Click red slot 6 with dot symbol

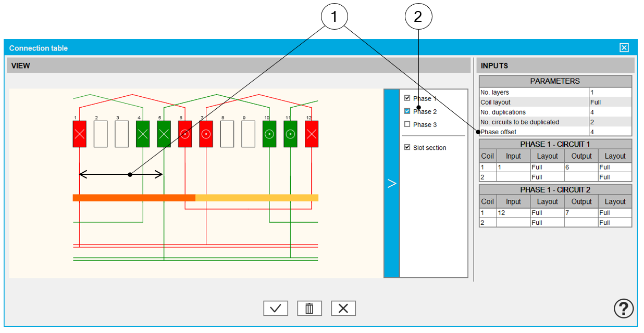coord(185,134)
